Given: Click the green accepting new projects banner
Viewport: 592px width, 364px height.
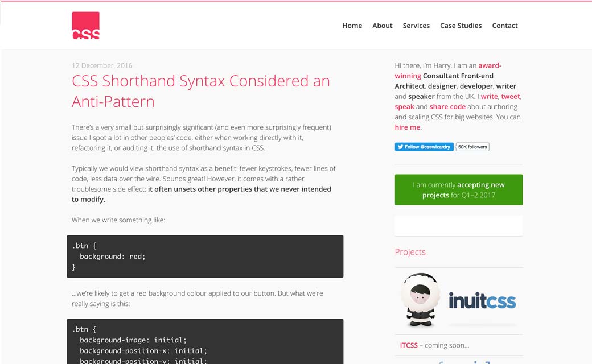Looking at the screenshot, I should click(458, 190).
